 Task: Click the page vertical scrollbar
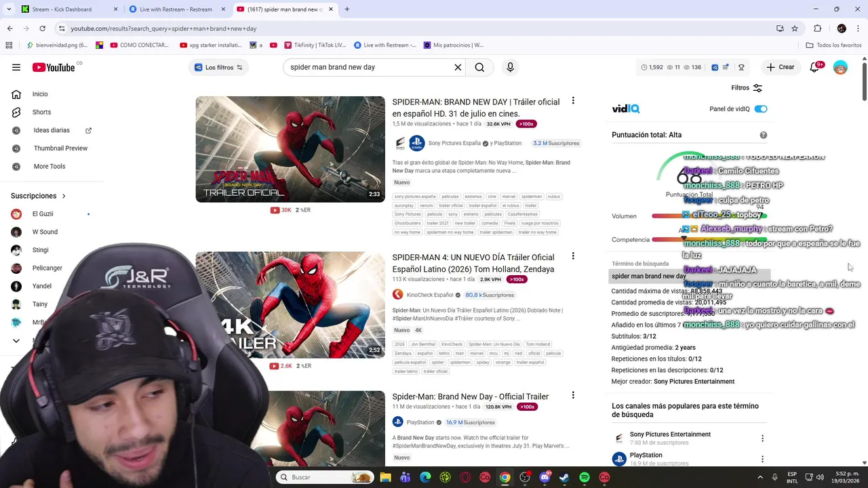pyautogui.click(x=864, y=81)
